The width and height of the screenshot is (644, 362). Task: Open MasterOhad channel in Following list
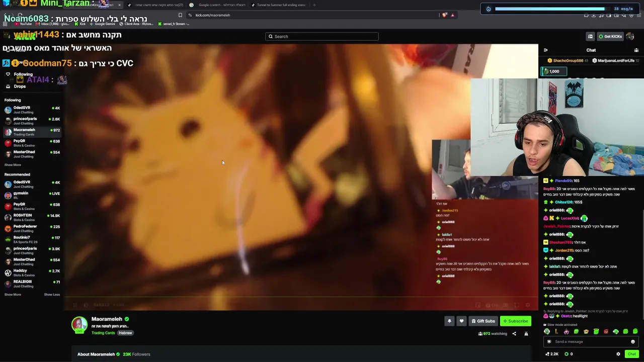pos(32,154)
